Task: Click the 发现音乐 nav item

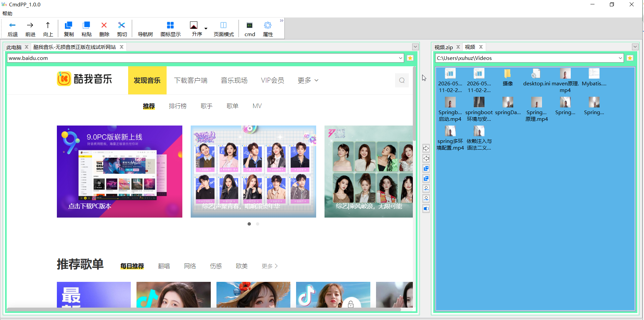Action: point(147,80)
